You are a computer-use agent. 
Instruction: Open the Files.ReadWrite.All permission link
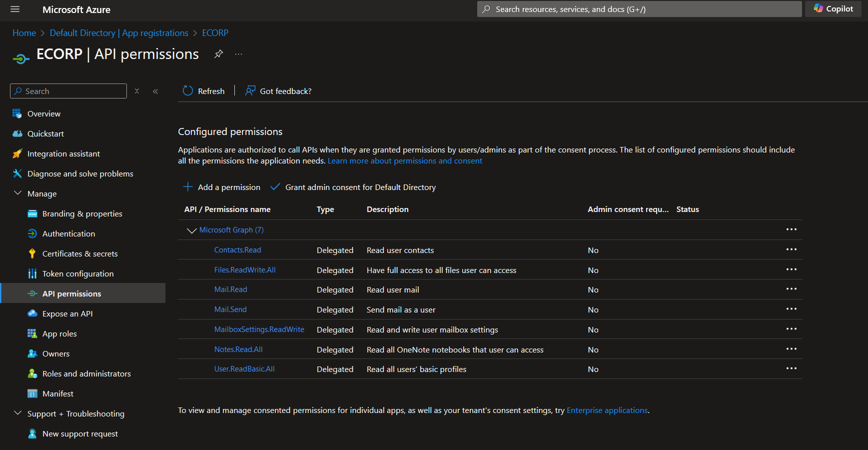(x=245, y=270)
